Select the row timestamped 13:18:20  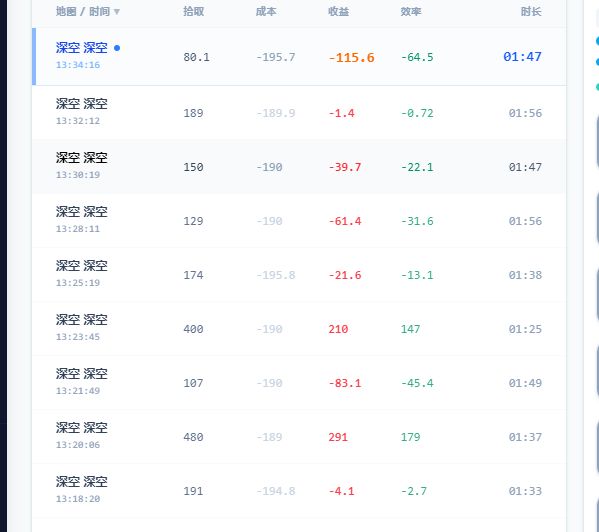click(299, 490)
